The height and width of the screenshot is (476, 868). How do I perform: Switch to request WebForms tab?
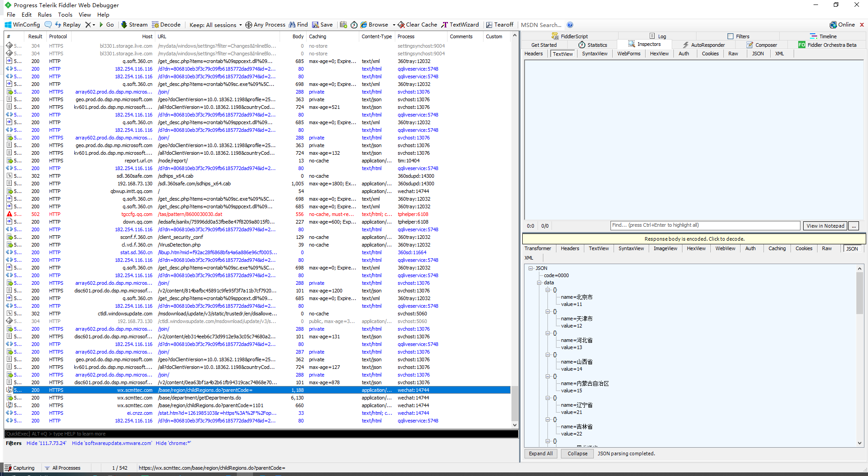[628, 54]
